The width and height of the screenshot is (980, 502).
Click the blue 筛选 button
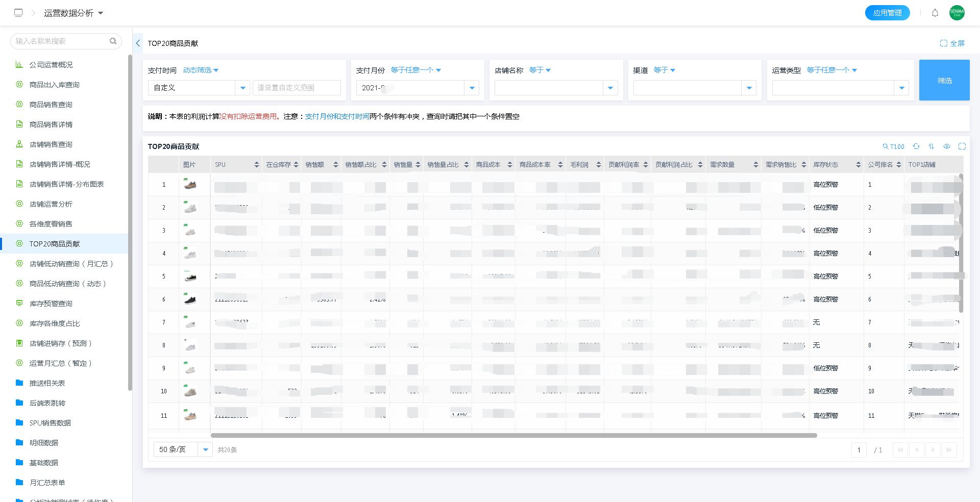pyautogui.click(x=944, y=80)
